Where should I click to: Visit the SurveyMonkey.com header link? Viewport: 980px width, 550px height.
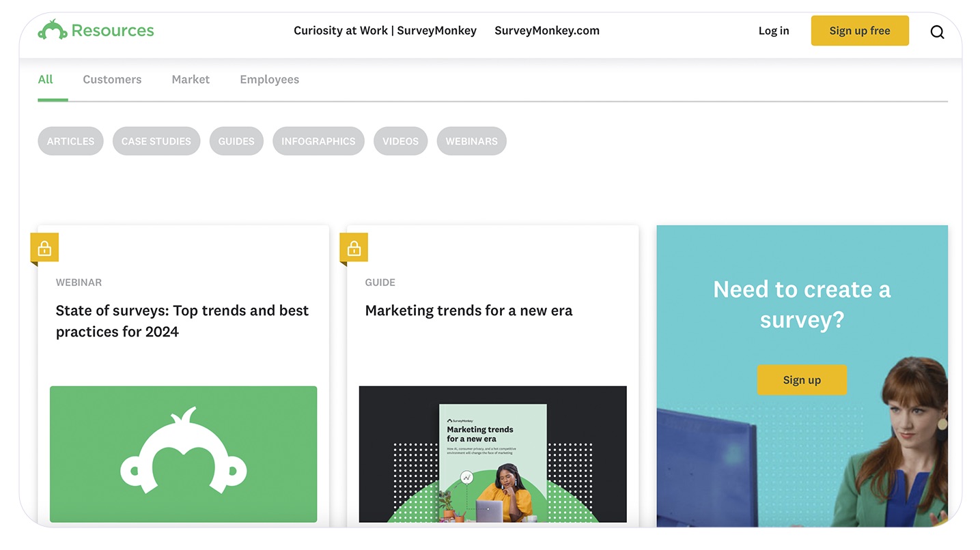[546, 31]
